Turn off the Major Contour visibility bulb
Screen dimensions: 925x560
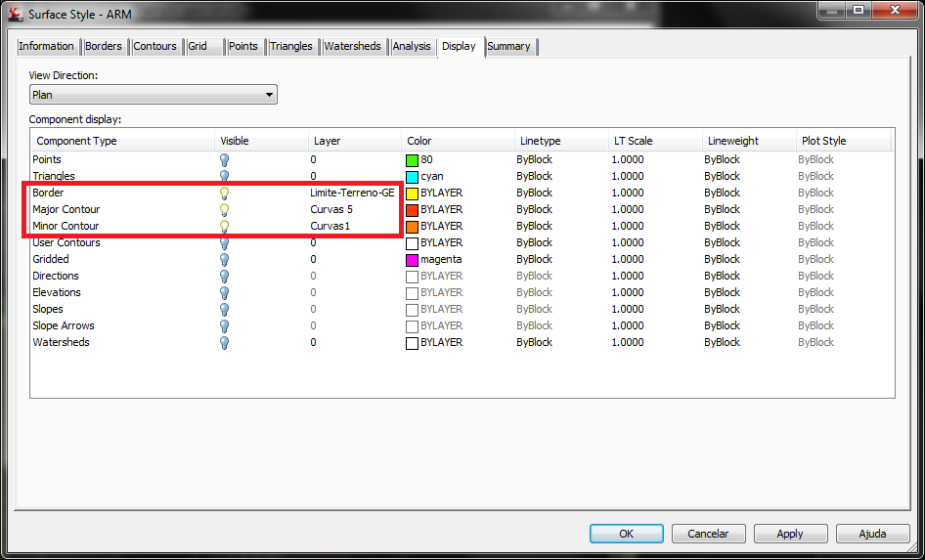pyautogui.click(x=224, y=209)
